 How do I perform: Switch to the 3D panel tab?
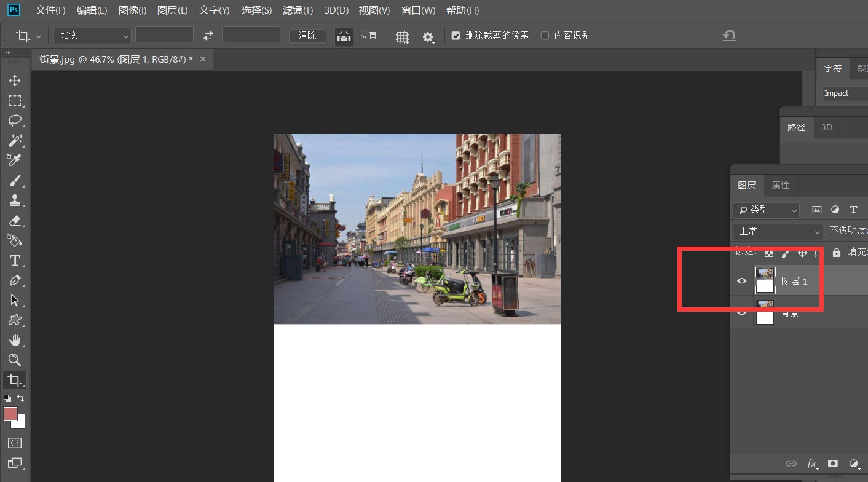(x=826, y=127)
